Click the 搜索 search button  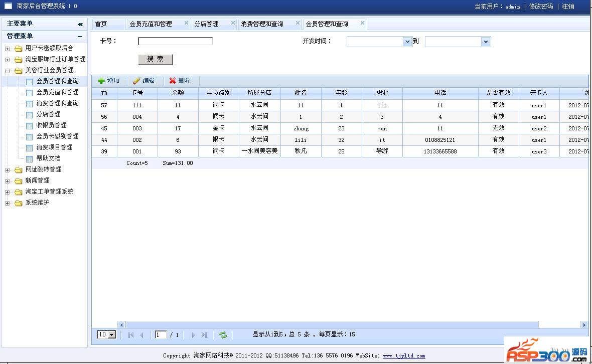pyautogui.click(x=155, y=59)
